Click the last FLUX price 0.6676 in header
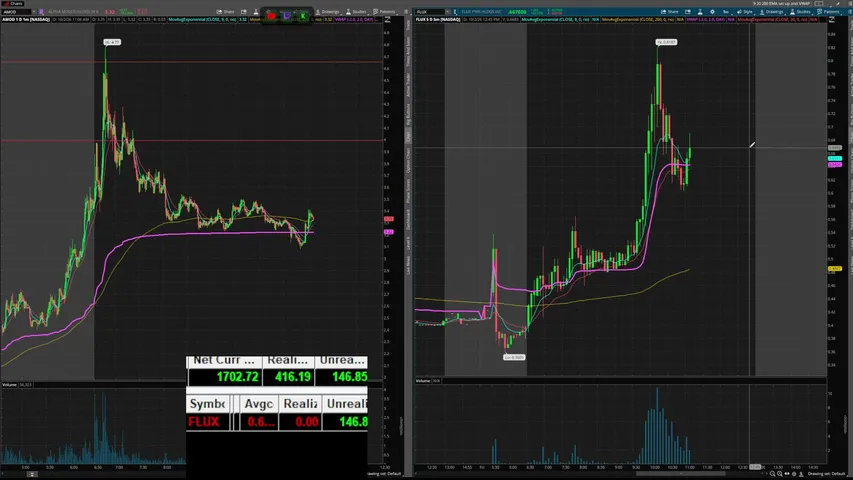853x480 pixels. [x=517, y=11]
